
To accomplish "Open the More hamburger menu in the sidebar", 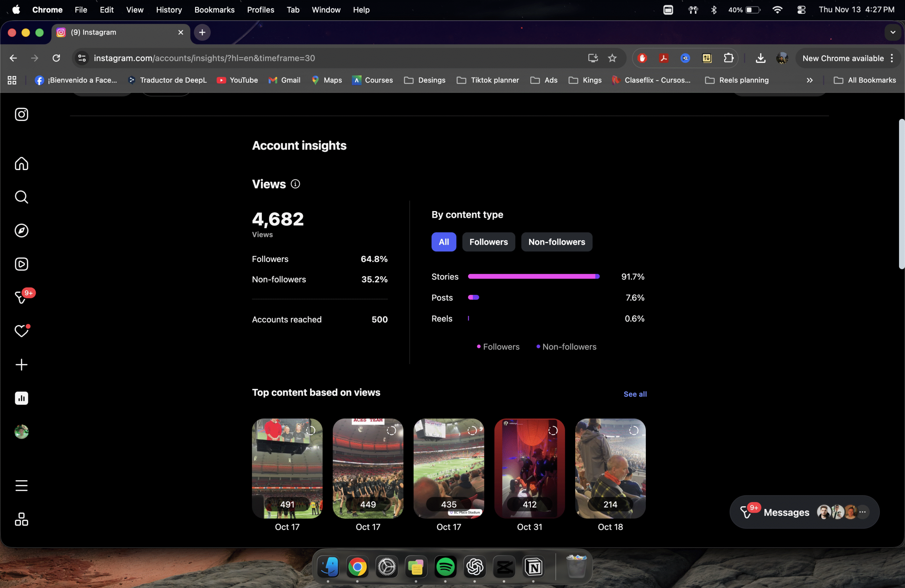I will [21, 486].
